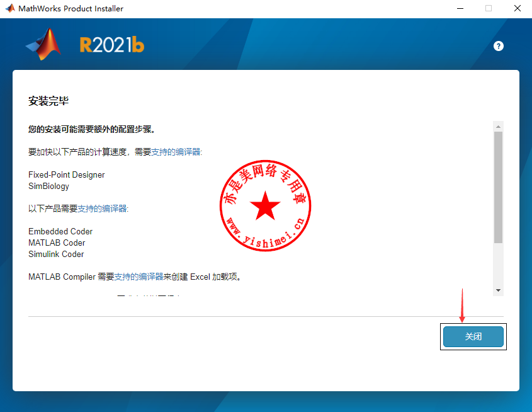Click the Fixed-Point Designer text

[67, 175]
